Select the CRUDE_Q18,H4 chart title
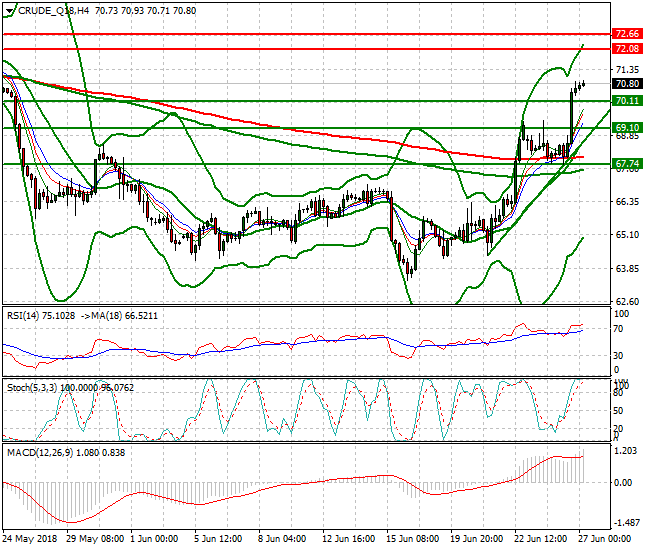The height and width of the screenshot is (550, 650). tap(53, 11)
